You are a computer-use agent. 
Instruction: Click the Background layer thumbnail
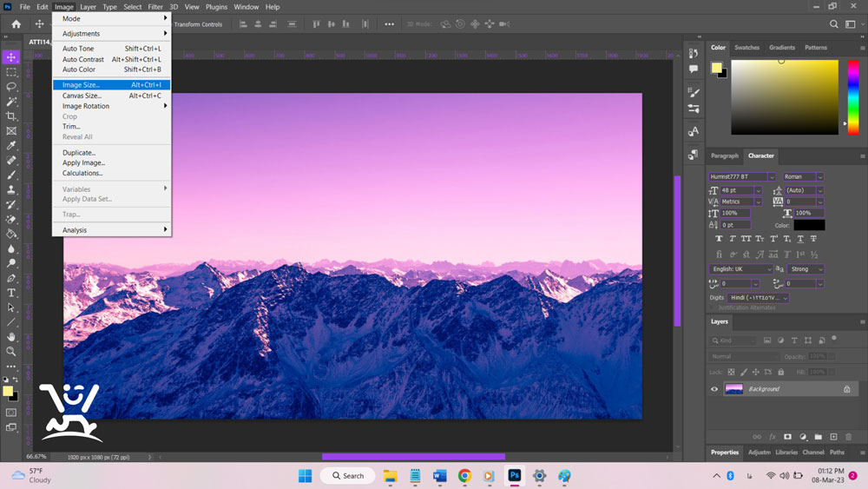click(x=734, y=389)
